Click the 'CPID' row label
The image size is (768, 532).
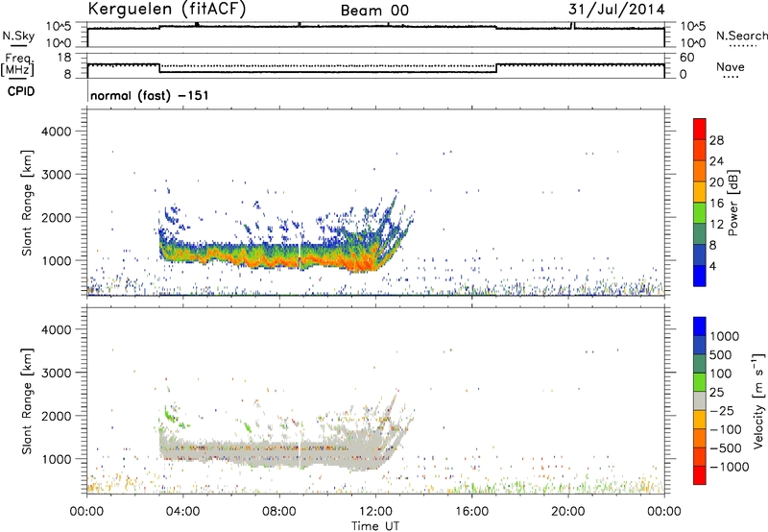[21, 91]
